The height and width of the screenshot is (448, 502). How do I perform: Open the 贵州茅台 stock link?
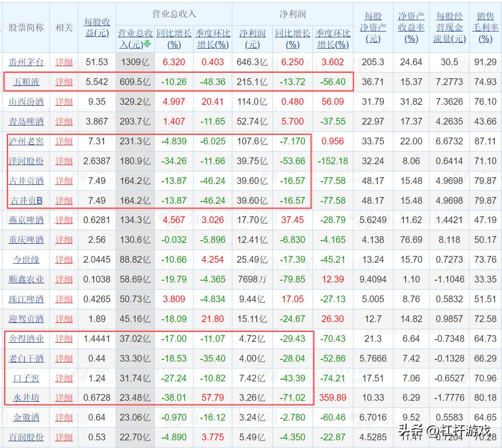click(26, 62)
